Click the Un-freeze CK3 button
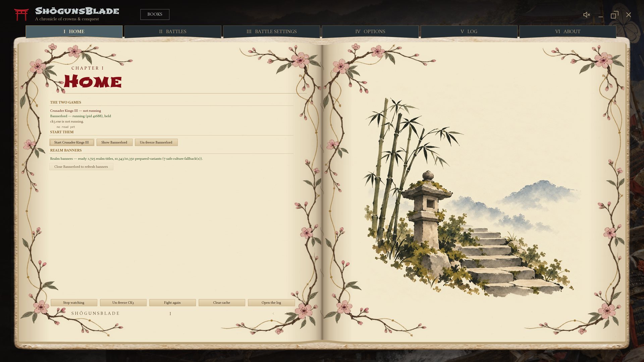644x362 pixels. tap(123, 303)
